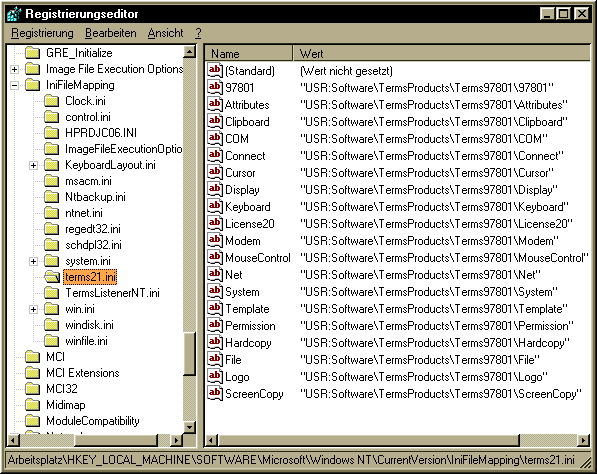Viewport: 597px width, 474px height.
Task: Click the ab icon beside License20
Action: [215, 223]
